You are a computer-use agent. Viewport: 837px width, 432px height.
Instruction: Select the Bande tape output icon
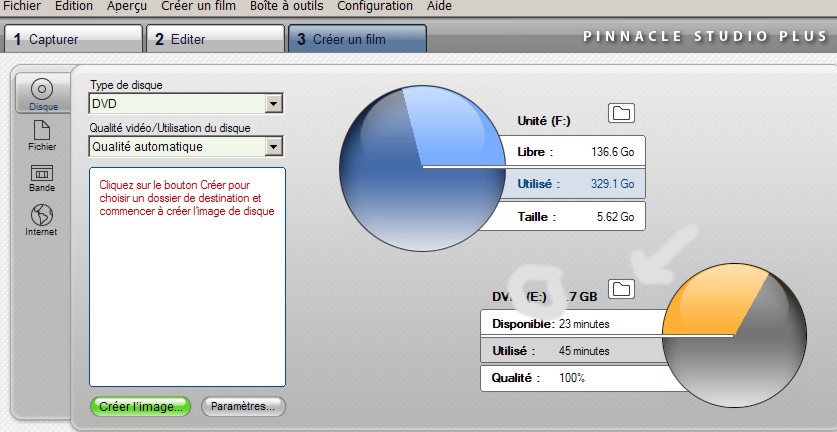coord(42,178)
